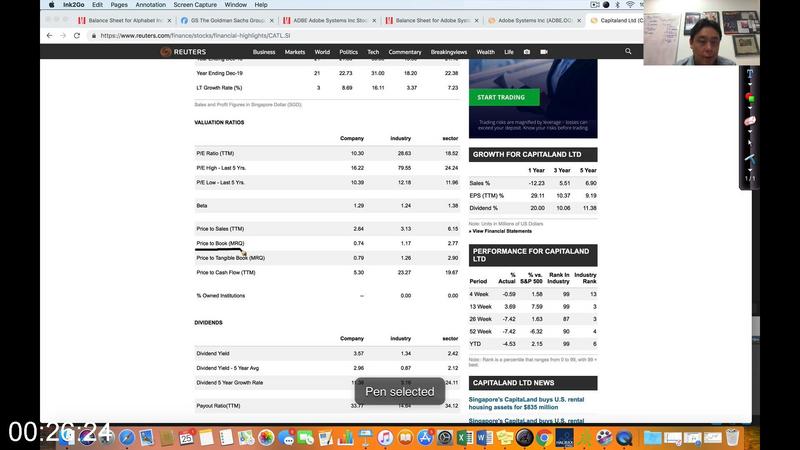Open the Pages menu
This screenshot has height=450, width=800.
click(119, 5)
